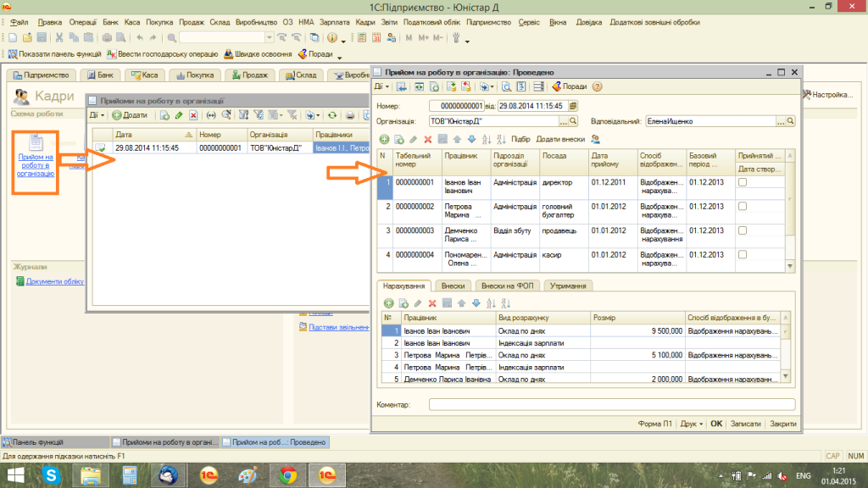Viewport: 868px width, 488px height.
Task: Tick the Прийнятий checkbox for Петрова Марина
Action: [x=743, y=207]
